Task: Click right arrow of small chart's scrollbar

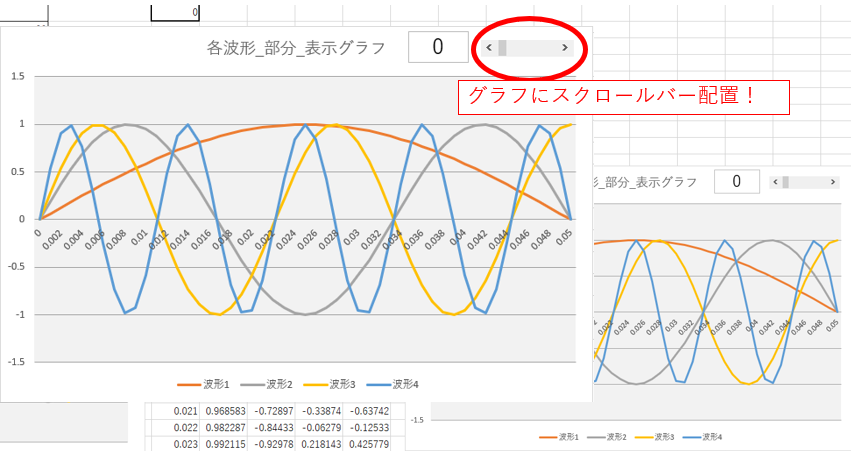Action: click(833, 182)
